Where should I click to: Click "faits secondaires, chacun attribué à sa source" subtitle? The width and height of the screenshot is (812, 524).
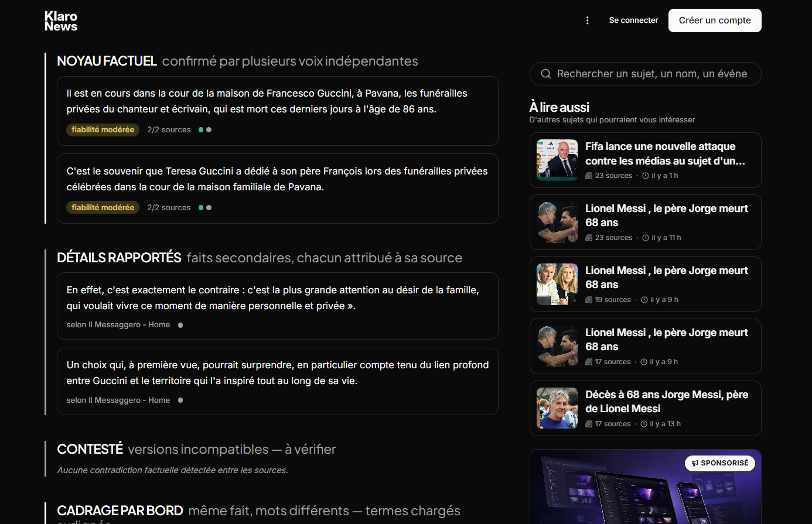(x=325, y=258)
